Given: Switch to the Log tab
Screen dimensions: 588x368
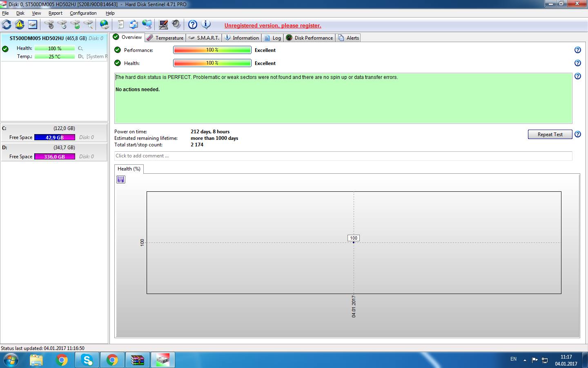Looking at the screenshot, I should click(x=273, y=38).
